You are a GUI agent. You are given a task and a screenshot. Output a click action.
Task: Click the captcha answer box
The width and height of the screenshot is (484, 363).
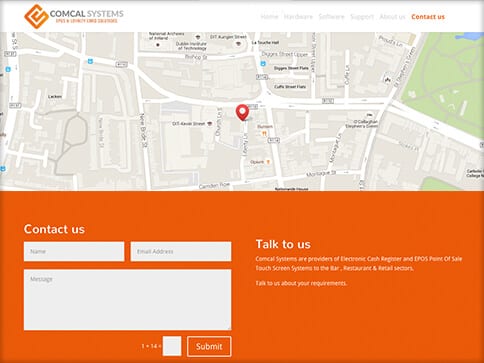(x=172, y=346)
